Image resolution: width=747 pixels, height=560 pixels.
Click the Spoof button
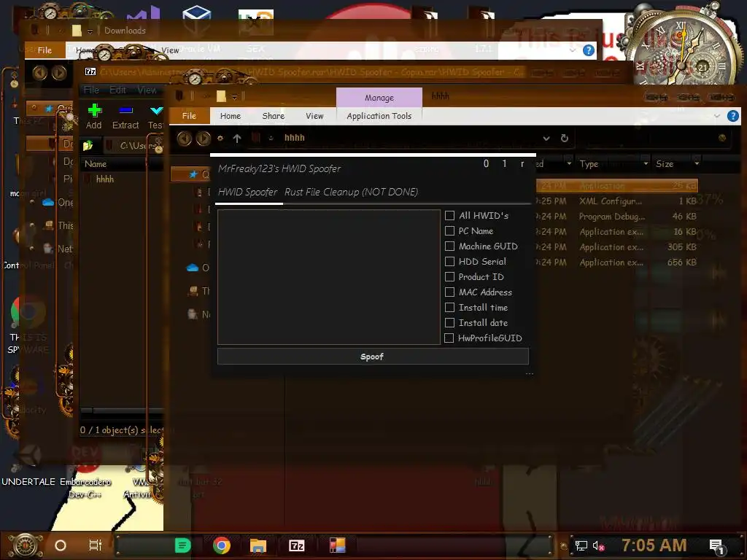[373, 357]
